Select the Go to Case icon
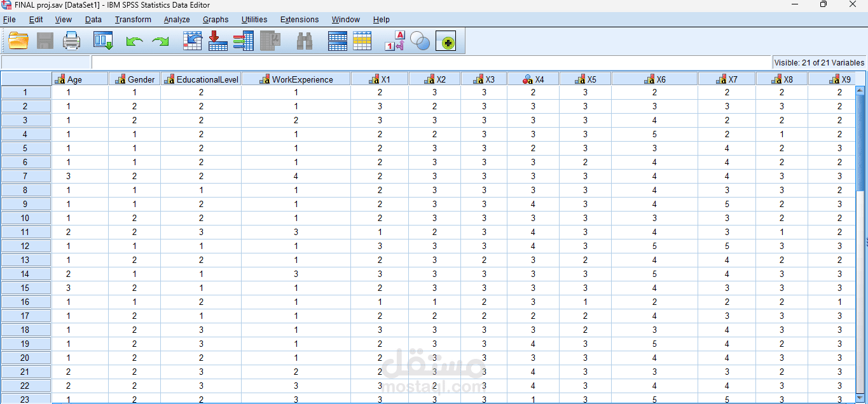 point(193,41)
